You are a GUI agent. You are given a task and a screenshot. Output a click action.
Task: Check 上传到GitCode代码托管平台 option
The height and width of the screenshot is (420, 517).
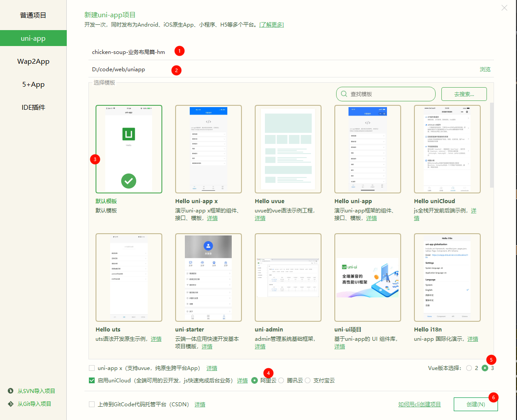(92, 404)
